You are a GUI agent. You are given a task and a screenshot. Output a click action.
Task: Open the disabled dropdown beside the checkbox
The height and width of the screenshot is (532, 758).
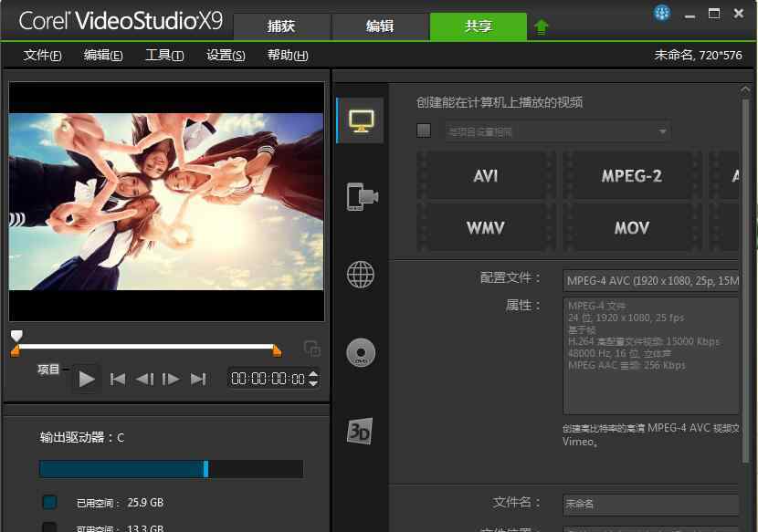click(557, 130)
